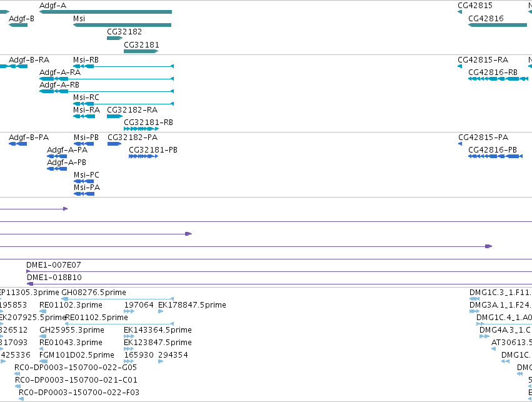The image size is (532, 402).
Task: Open EST 165930
Action: pos(139,355)
